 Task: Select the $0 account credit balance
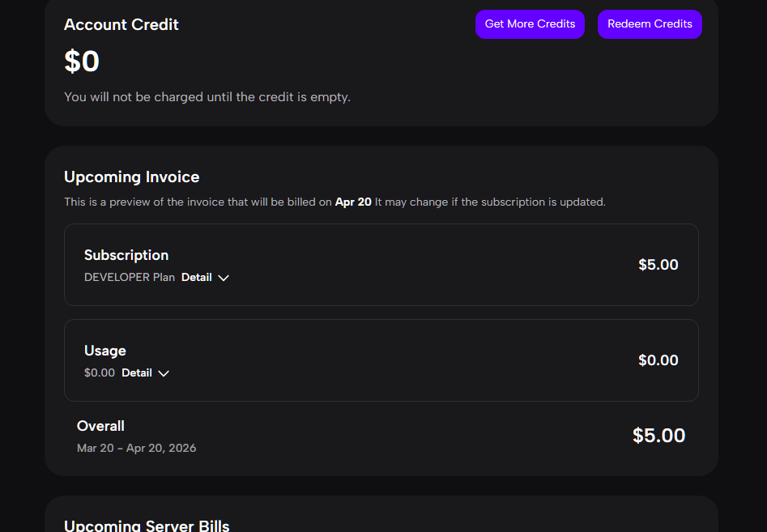(x=82, y=62)
